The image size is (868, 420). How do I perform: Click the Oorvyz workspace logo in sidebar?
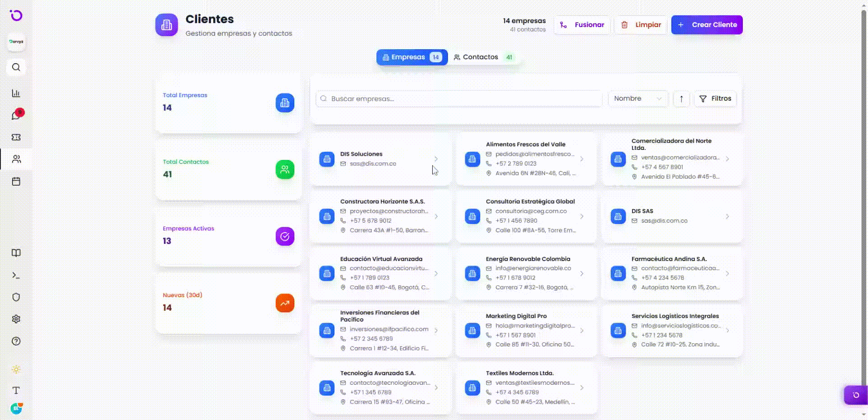[x=16, y=42]
